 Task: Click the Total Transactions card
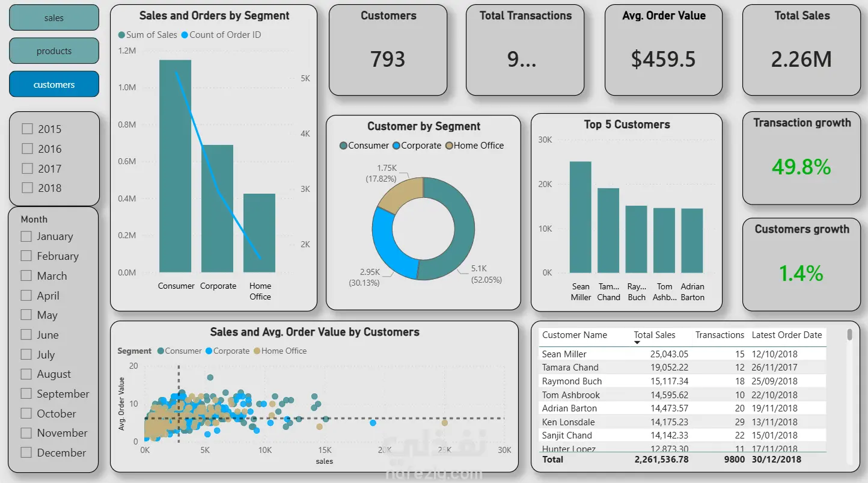(x=525, y=50)
